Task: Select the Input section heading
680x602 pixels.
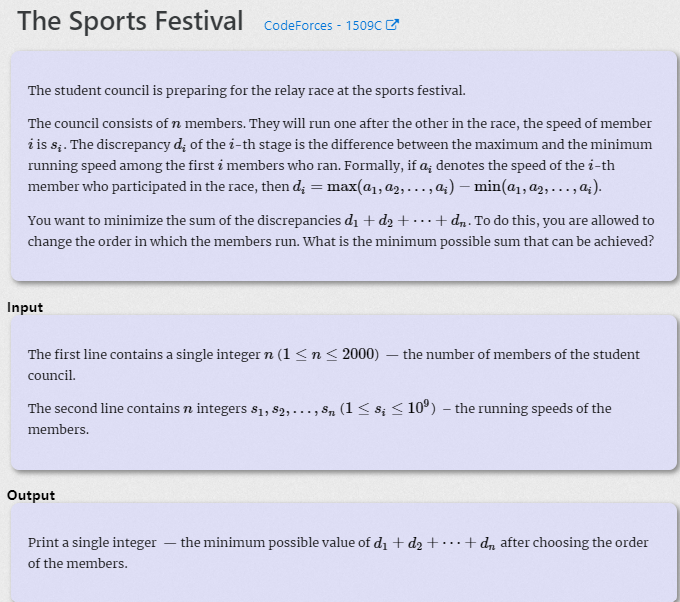Action: point(25,307)
